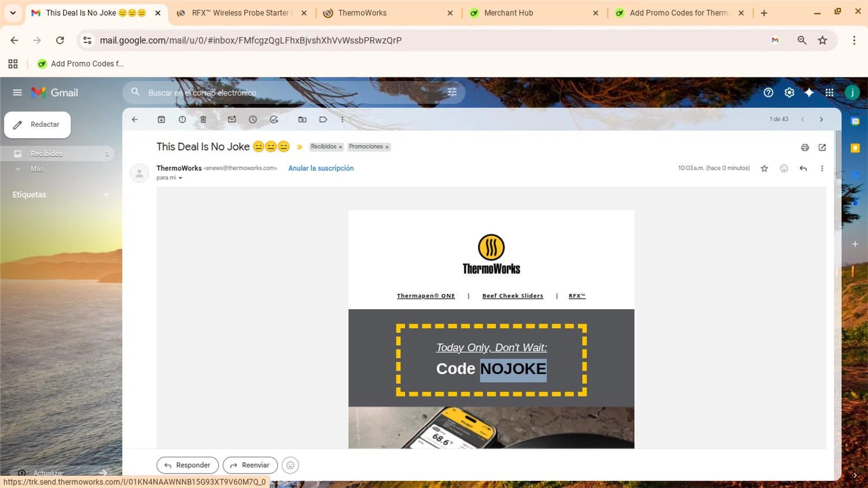Image resolution: width=868 pixels, height=488 pixels.
Task: Open the emoji reaction button near Reenviar
Action: [x=290, y=465]
